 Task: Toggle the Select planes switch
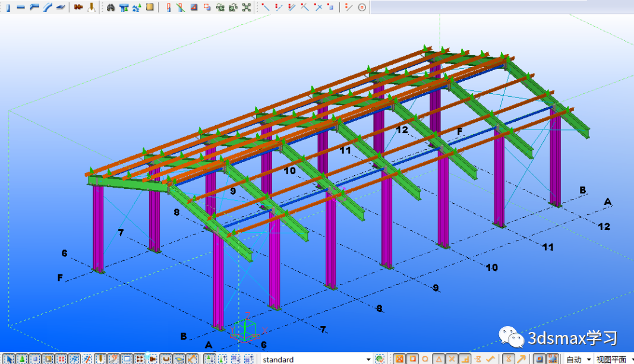[179, 359]
